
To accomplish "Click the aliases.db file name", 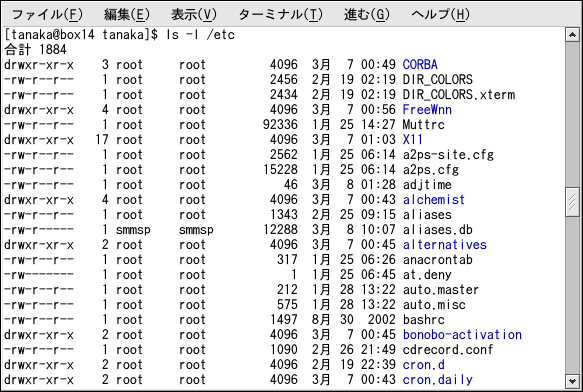I will coord(438,230).
